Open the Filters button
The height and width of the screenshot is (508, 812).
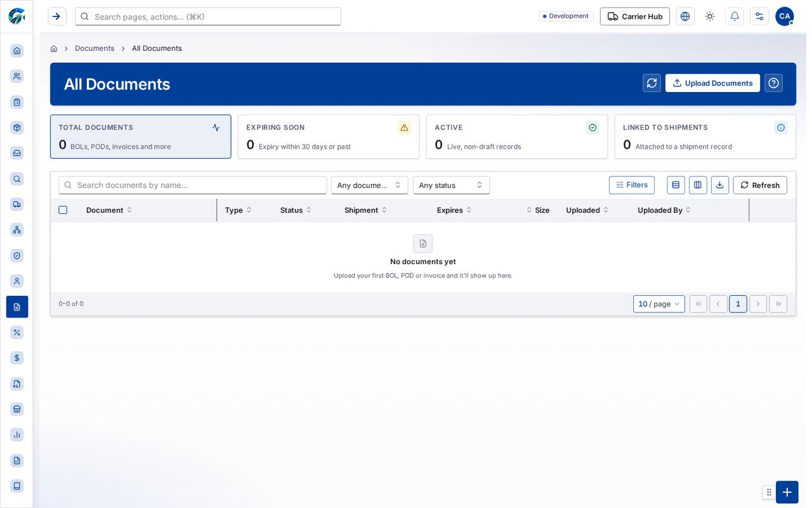(632, 185)
